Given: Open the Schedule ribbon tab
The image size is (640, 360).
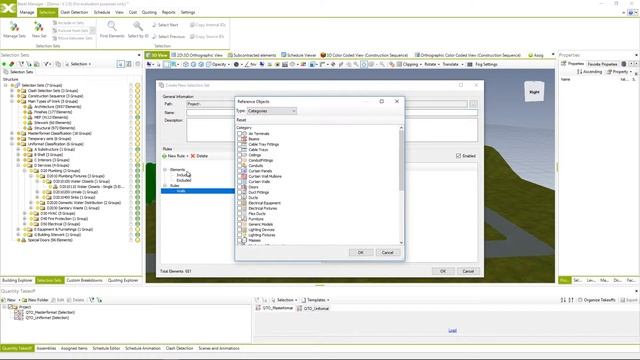Looking at the screenshot, I should (102, 13).
